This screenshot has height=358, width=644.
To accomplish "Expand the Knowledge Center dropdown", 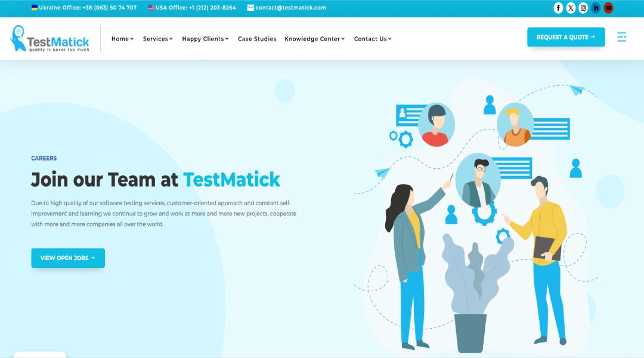I will 315,39.
